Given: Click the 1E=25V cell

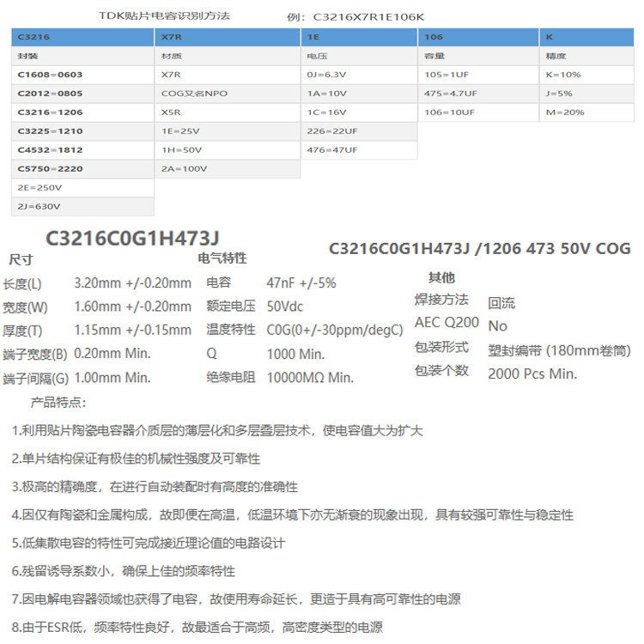Looking at the screenshot, I should click(x=228, y=131).
